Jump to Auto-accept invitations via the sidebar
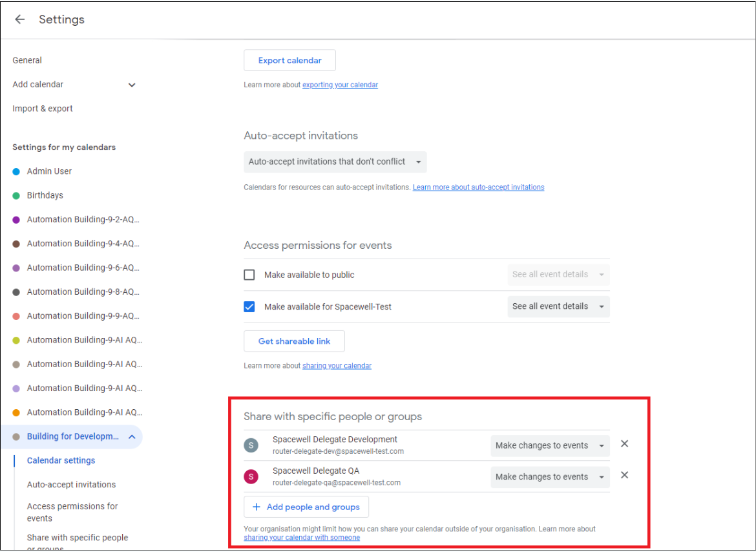The image size is (756, 552). (x=71, y=485)
